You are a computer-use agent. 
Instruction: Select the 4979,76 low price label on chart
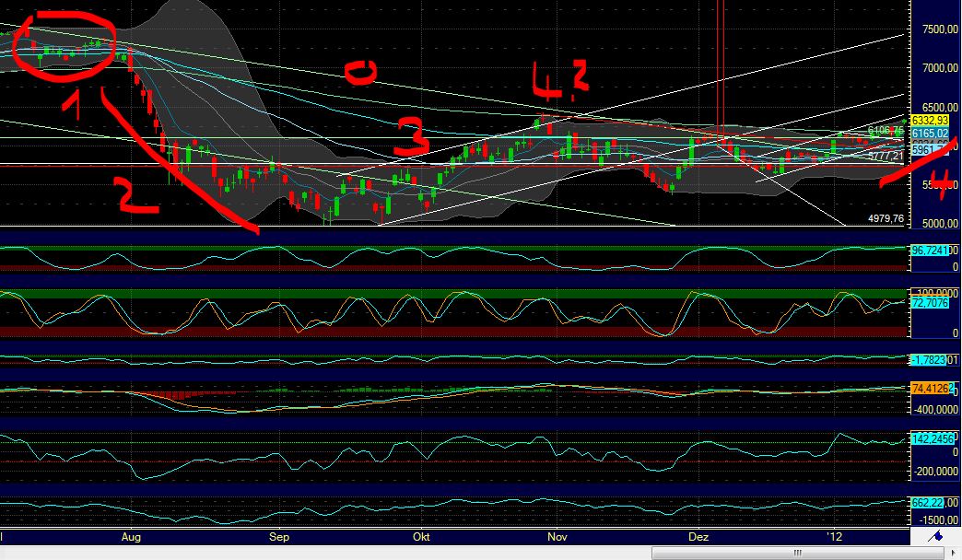click(x=885, y=218)
